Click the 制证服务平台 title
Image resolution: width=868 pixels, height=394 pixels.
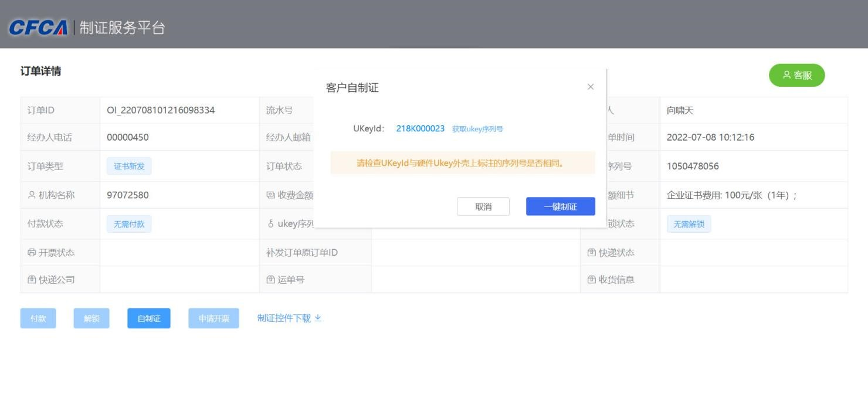tap(122, 28)
